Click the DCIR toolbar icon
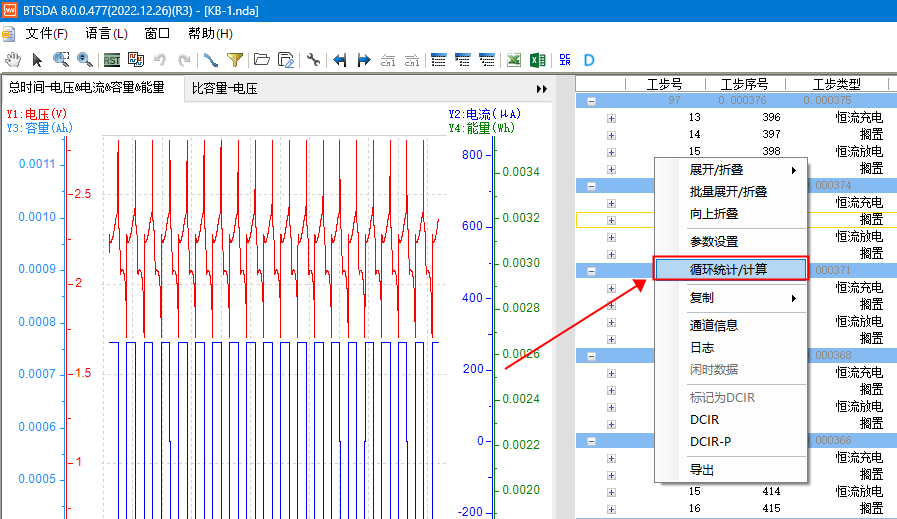The width and height of the screenshot is (897, 519). (x=565, y=60)
